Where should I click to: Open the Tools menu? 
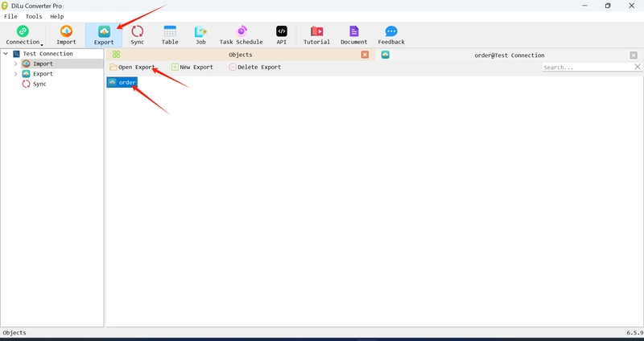coord(34,16)
